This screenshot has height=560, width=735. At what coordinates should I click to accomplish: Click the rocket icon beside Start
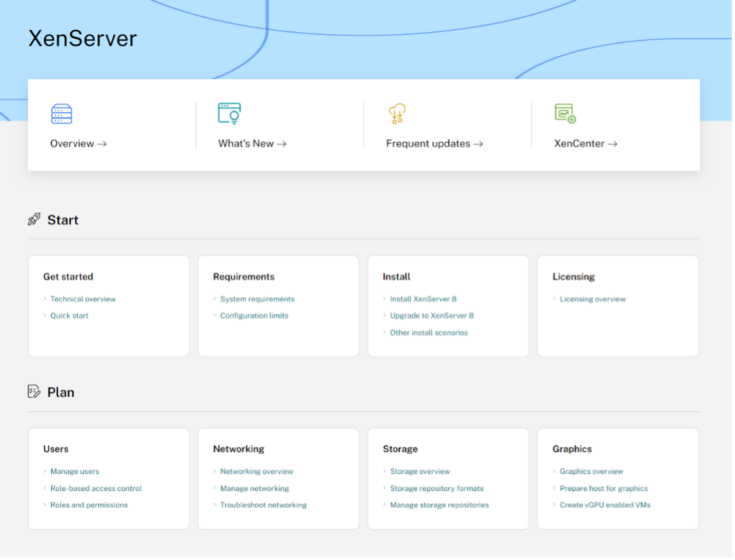(34, 220)
